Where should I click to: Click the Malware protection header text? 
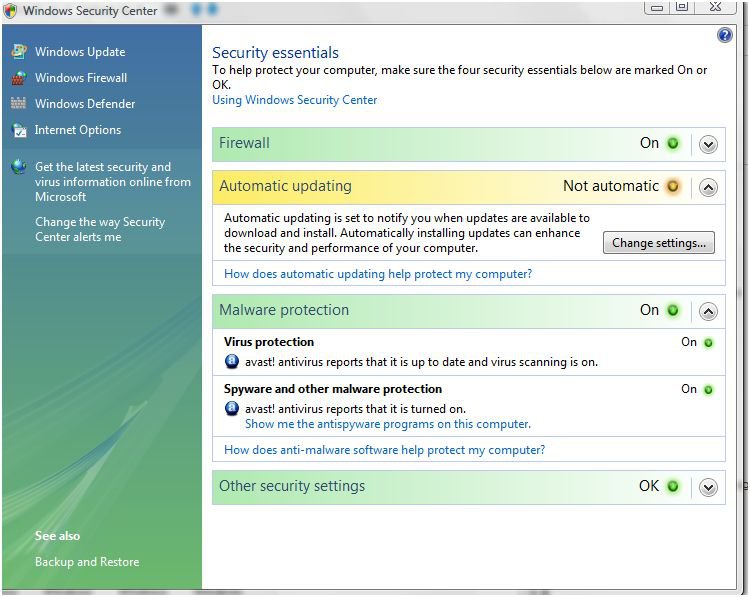[284, 310]
